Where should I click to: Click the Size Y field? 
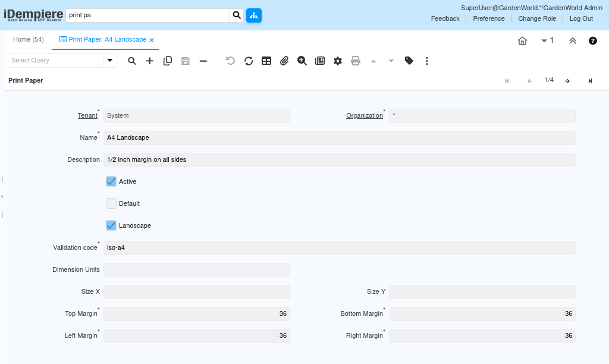tap(482, 292)
